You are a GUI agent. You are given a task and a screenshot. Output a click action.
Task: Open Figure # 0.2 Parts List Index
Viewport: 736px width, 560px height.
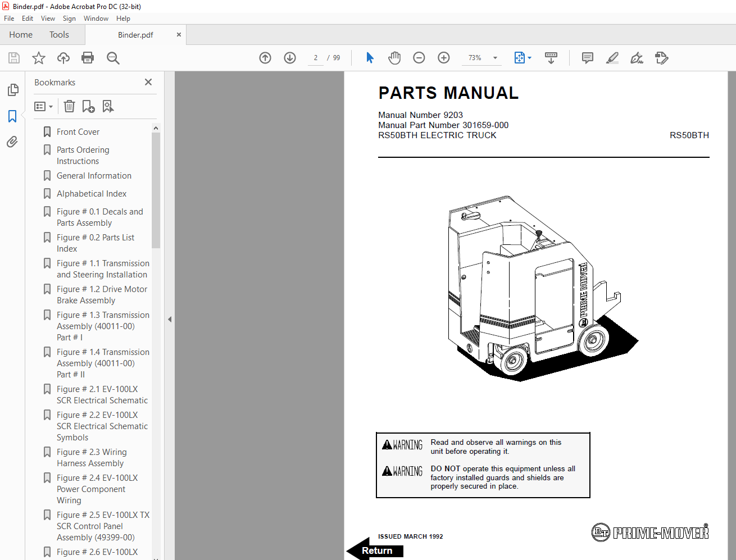[x=96, y=243]
